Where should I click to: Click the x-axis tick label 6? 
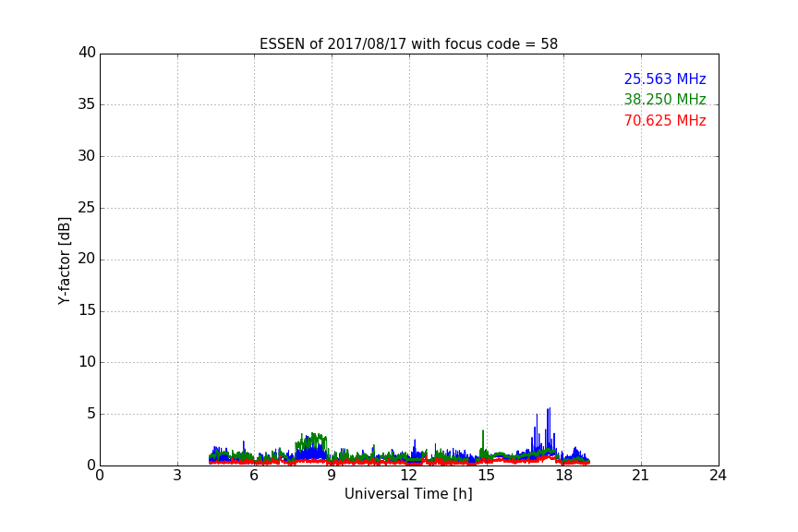coord(254,476)
